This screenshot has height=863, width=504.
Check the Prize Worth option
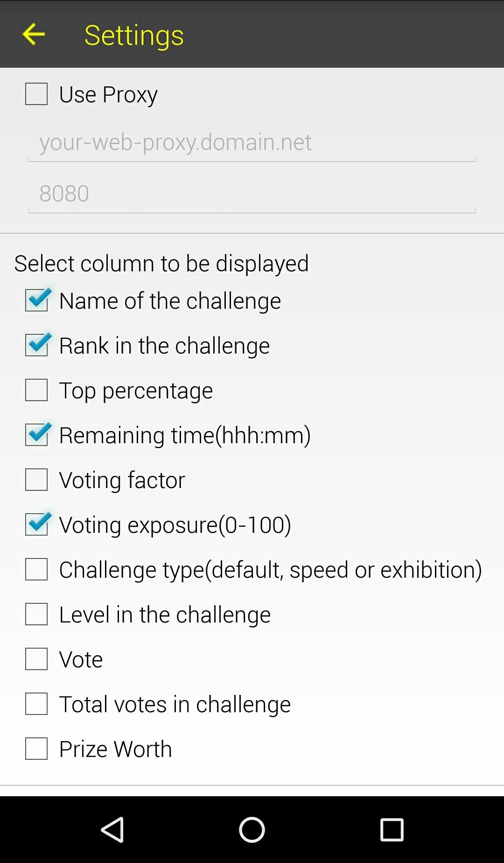[36, 749]
